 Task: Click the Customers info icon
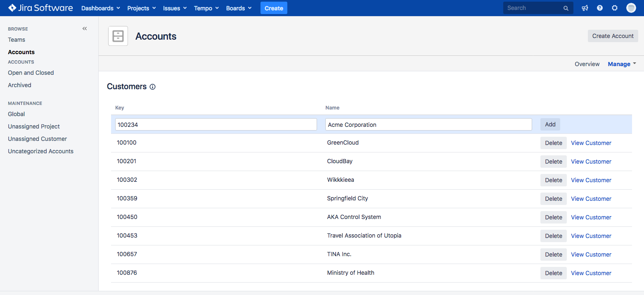(x=153, y=87)
